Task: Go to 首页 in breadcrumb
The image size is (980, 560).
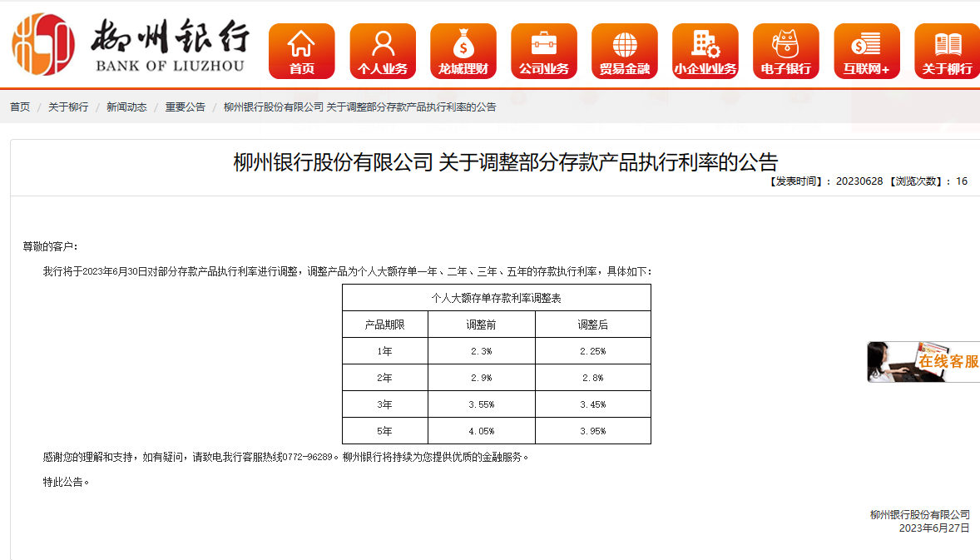Action: point(20,107)
